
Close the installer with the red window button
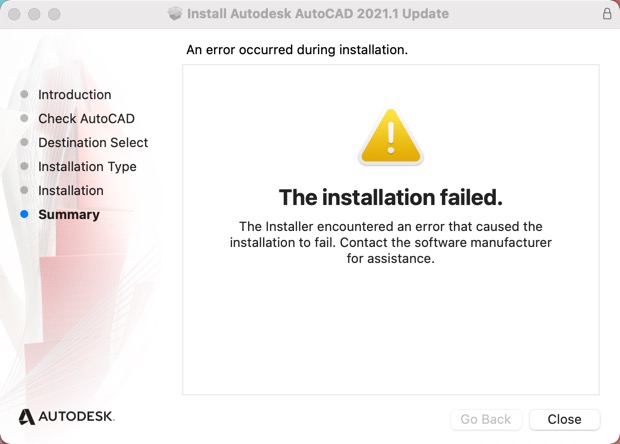(x=16, y=15)
